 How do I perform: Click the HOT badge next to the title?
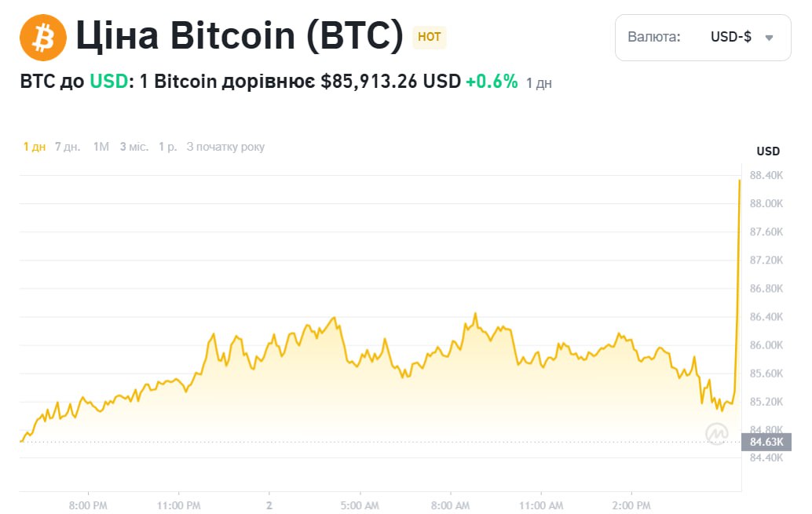[430, 37]
